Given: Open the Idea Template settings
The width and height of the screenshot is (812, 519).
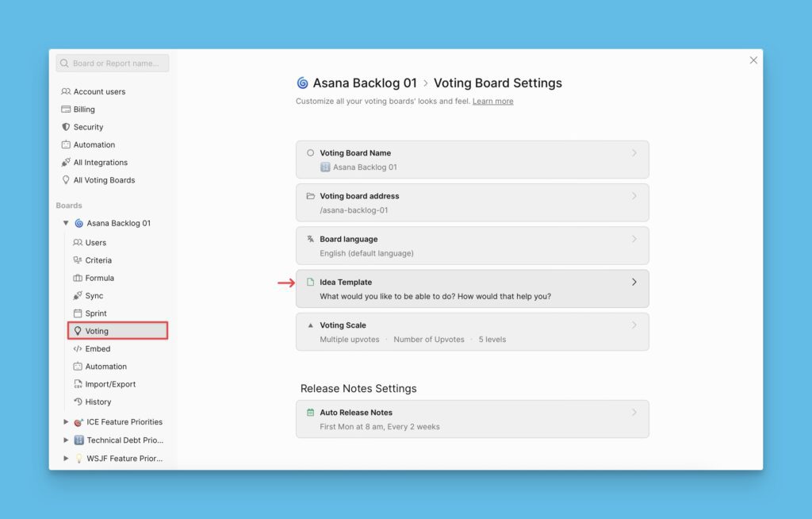Looking at the screenshot, I should [x=473, y=288].
